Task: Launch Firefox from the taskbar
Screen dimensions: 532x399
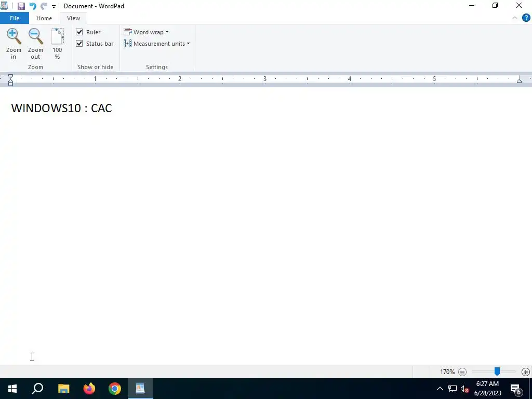Action: click(89, 389)
